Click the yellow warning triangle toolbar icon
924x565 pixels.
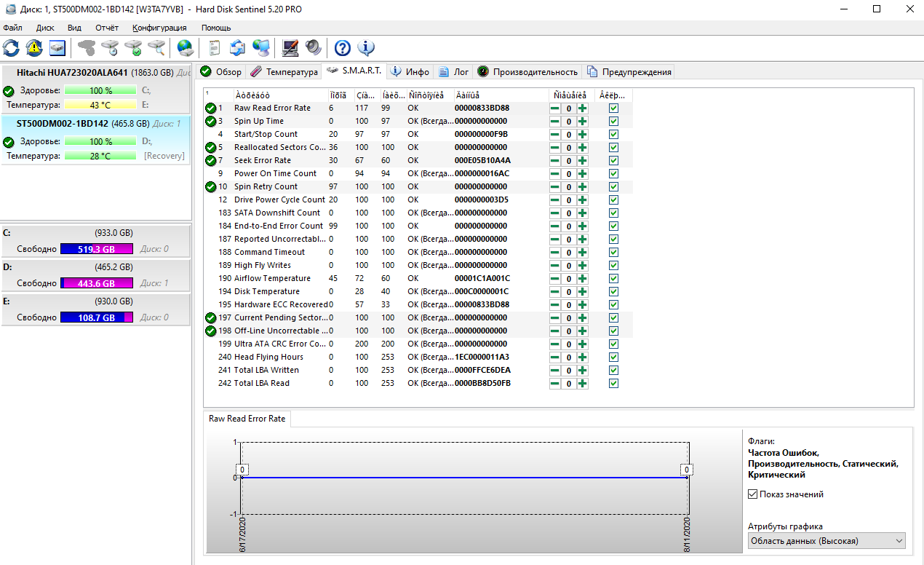pyautogui.click(x=34, y=48)
